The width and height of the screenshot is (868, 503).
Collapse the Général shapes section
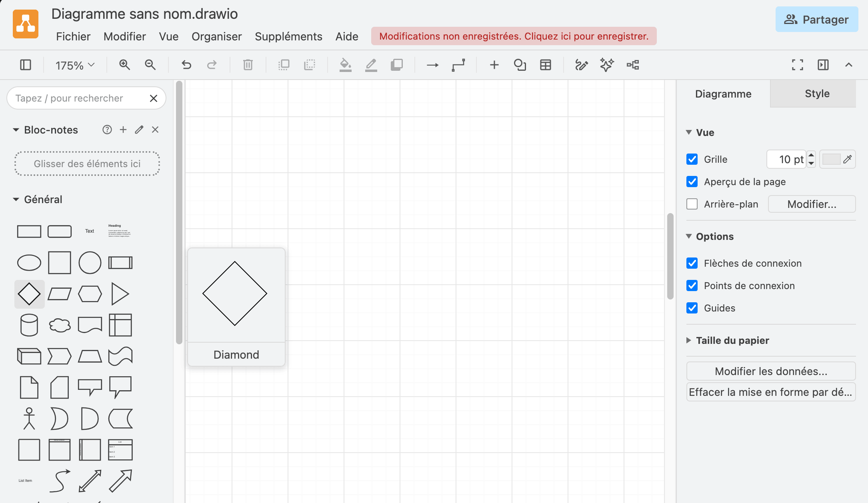(16, 200)
